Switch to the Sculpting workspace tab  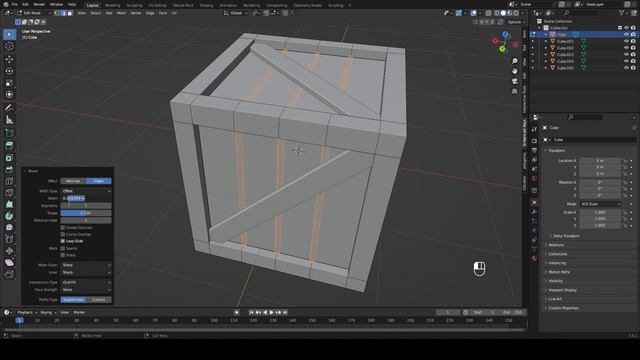tap(134, 5)
